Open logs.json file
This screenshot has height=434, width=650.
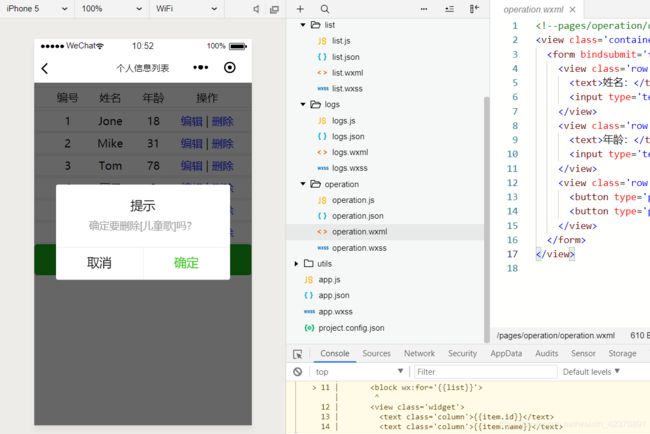[x=348, y=136]
